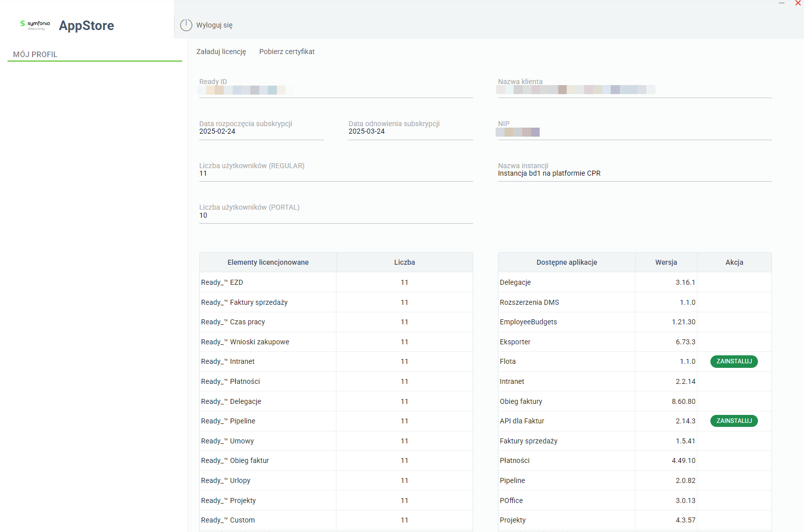Click the Elementy licencjonowane column header
The image size is (804, 532).
[268, 262]
